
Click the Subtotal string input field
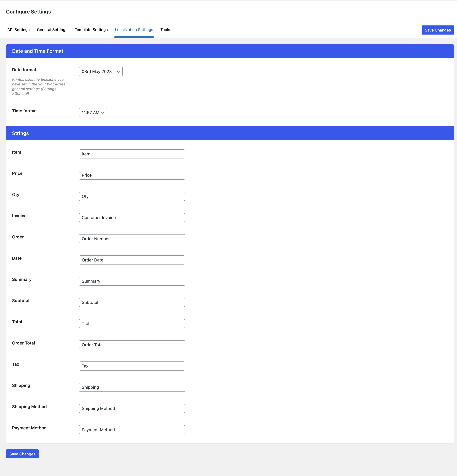132,302
